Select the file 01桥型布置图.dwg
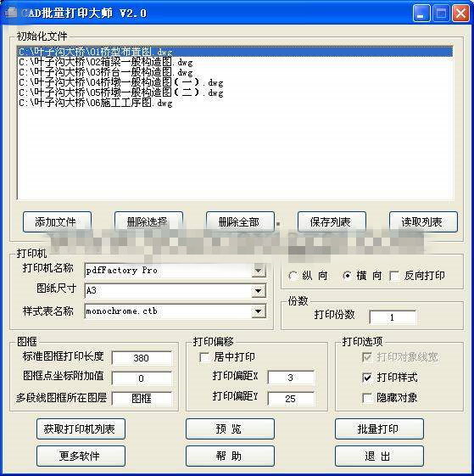Screen dimensions: 474x476 pos(235,52)
